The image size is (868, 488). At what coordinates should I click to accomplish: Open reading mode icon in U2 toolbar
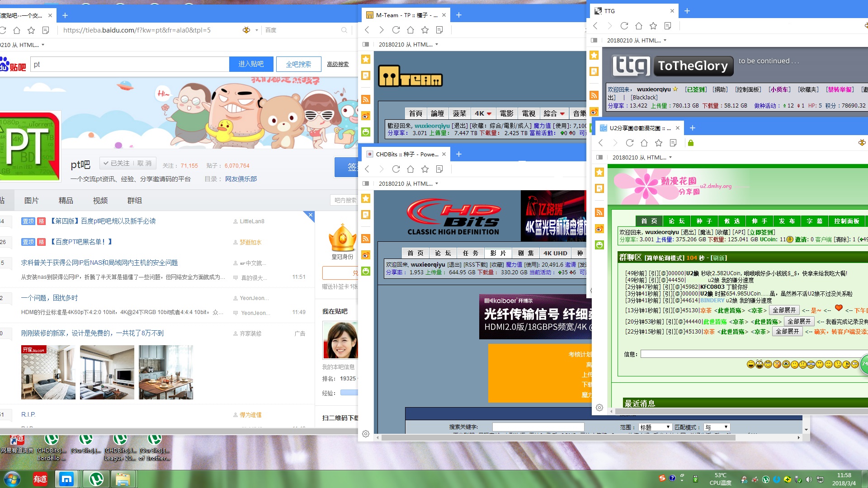click(x=673, y=143)
